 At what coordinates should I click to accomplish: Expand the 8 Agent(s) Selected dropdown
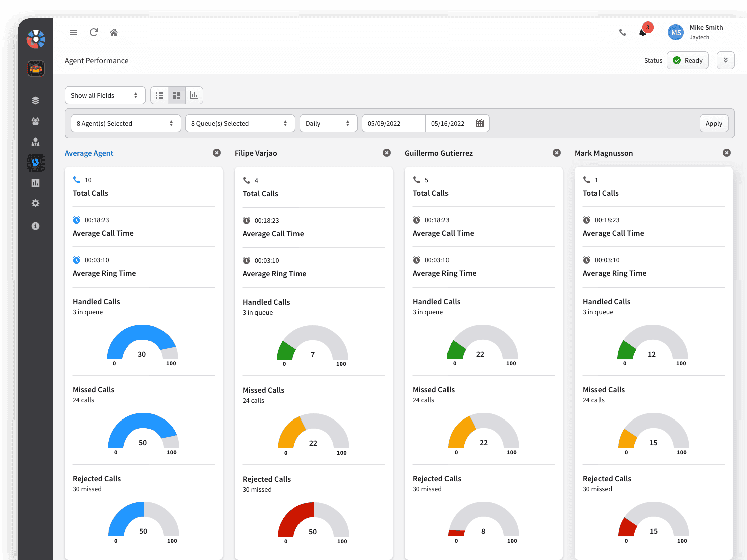[x=125, y=123]
